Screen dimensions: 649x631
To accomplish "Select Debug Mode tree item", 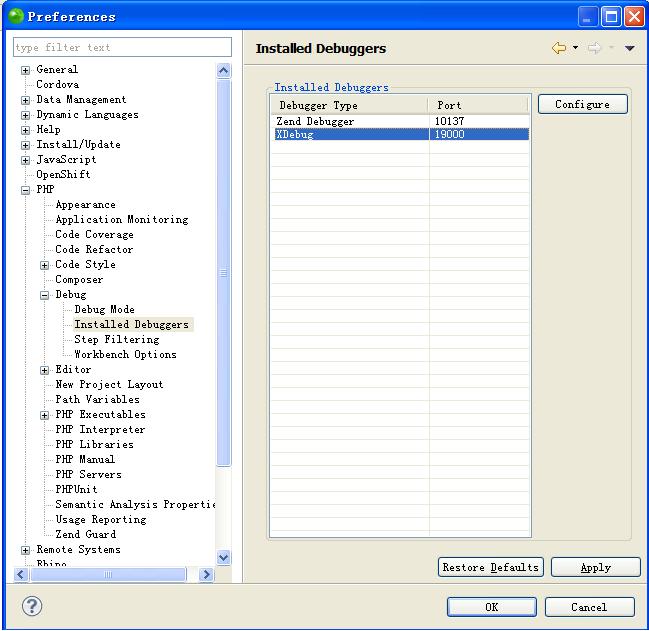I will pyautogui.click(x=104, y=309).
